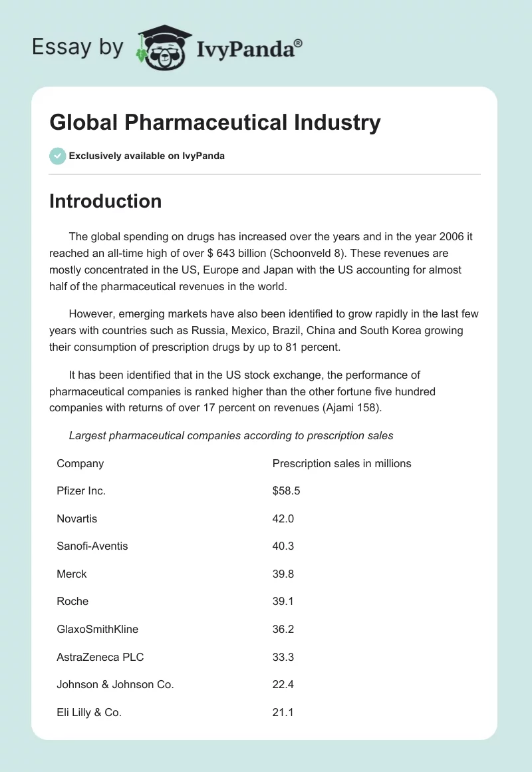
Task: Click the Roche sales value 39.1
Action: pos(283,601)
